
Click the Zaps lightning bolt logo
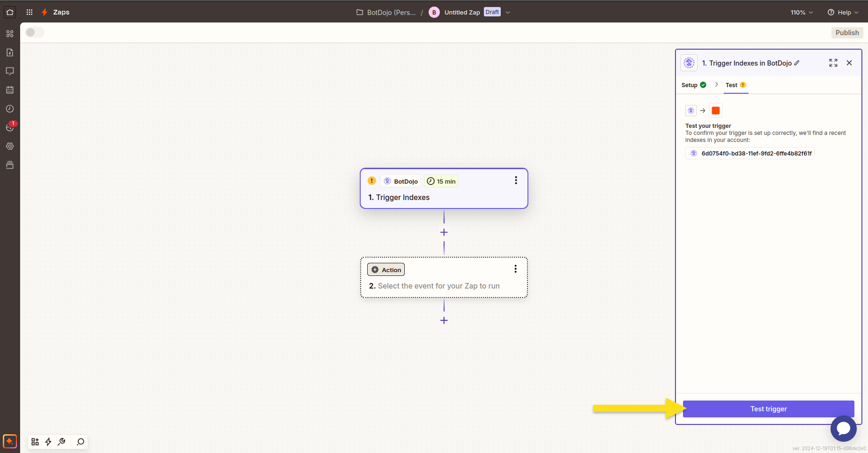click(45, 12)
